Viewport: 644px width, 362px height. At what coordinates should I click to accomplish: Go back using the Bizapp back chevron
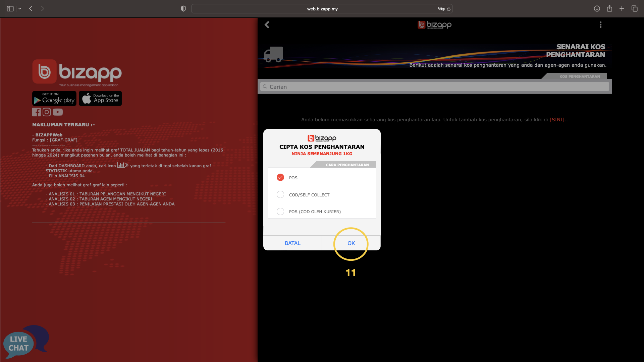coord(267,25)
